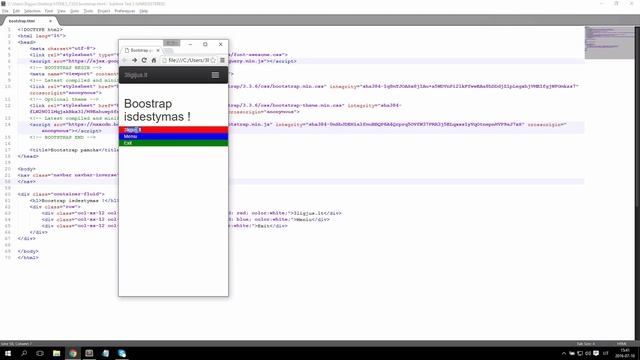The width and height of the screenshot is (640, 360).
Task: Open Chrome's home page button
Action: point(154,60)
